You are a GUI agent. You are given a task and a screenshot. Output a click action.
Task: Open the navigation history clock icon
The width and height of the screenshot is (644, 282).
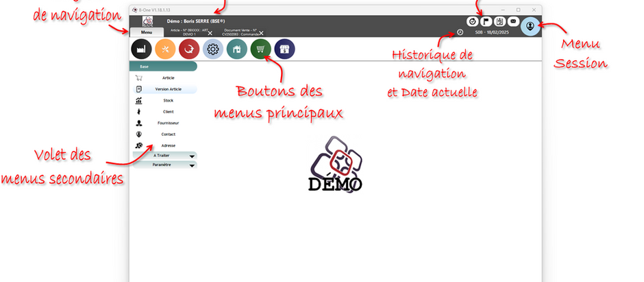tap(460, 32)
